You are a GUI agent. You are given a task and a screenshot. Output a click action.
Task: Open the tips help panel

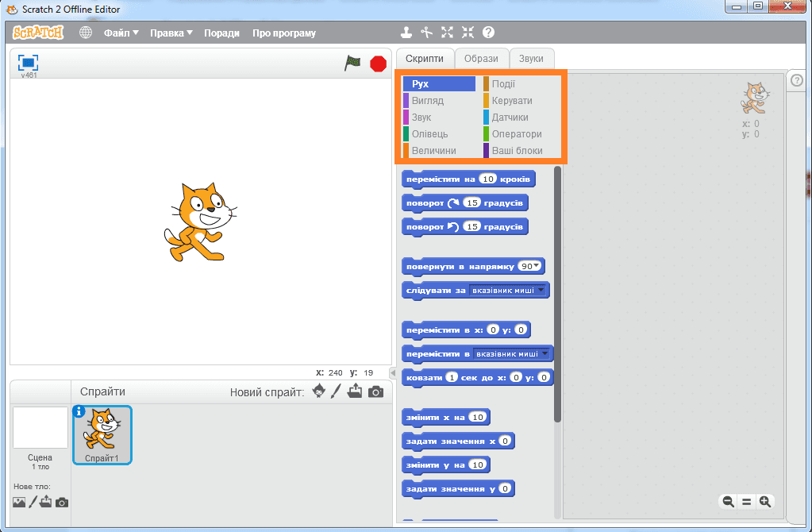[797, 80]
